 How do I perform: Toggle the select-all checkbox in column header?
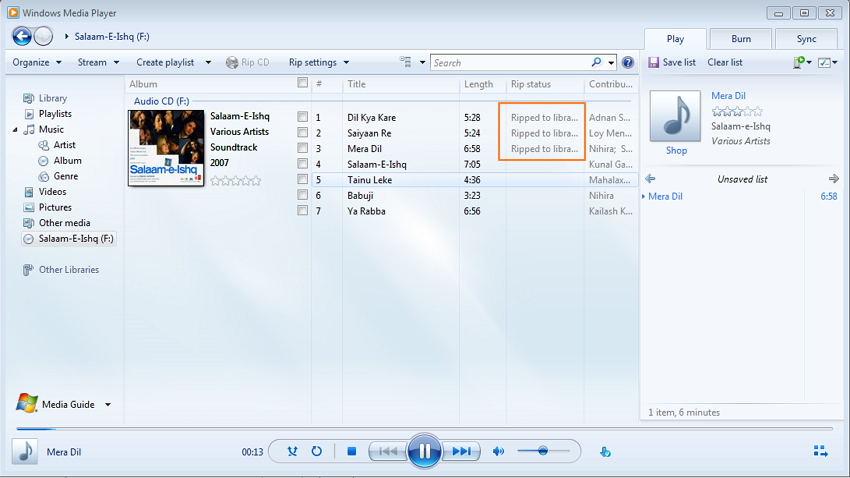coord(303,84)
